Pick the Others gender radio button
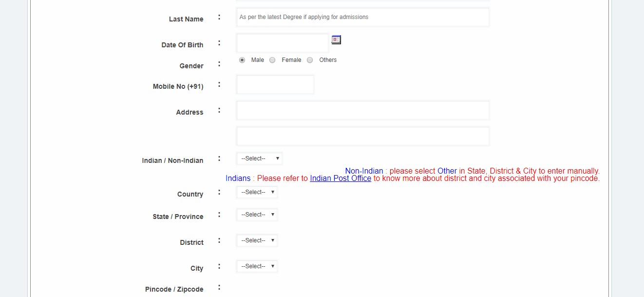644x297 pixels. 310,60
